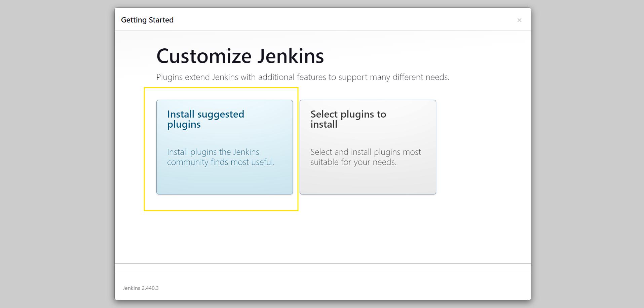Click the Jenkins 2.440.3 version text
644x308 pixels.
[x=141, y=288]
